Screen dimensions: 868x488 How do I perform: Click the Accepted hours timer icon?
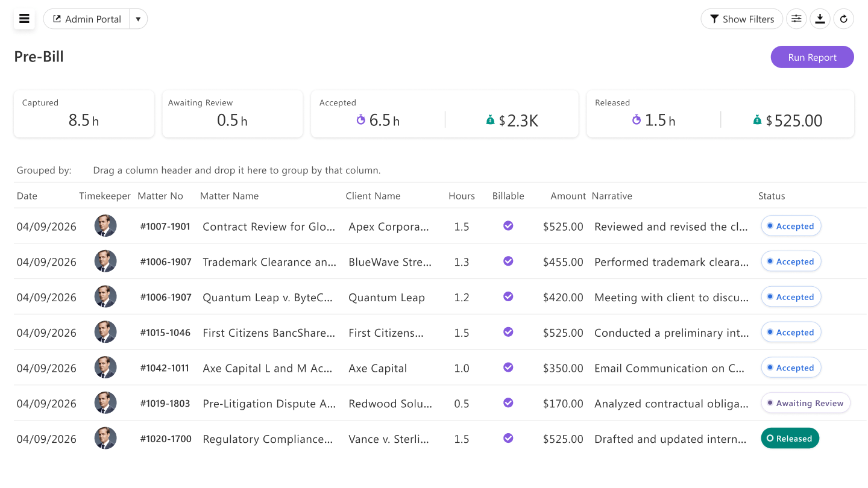click(x=361, y=120)
